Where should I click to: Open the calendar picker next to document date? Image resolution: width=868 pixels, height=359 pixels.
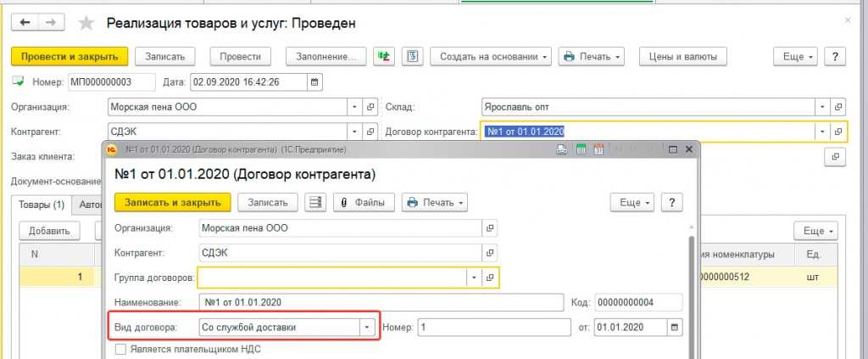click(314, 82)
